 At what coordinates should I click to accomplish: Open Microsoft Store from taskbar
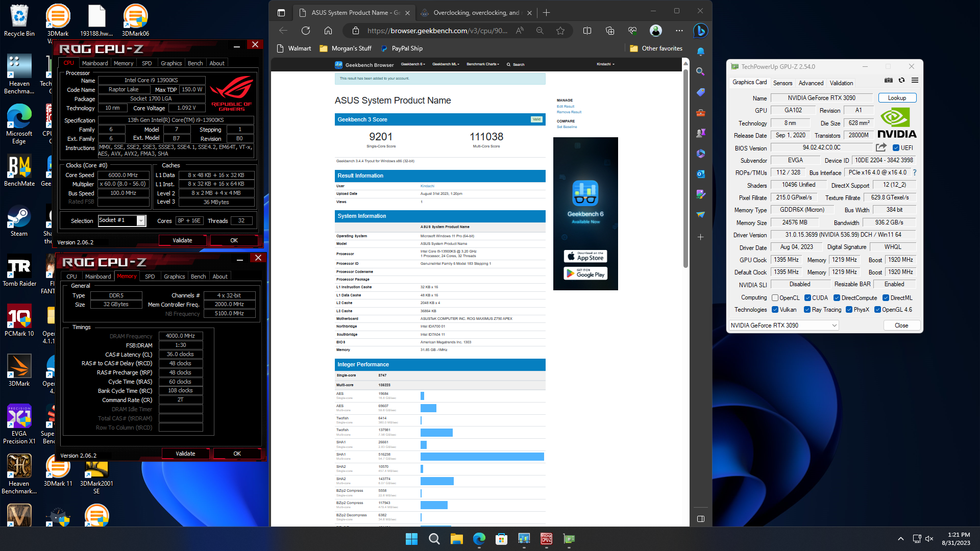coord(501,539)
